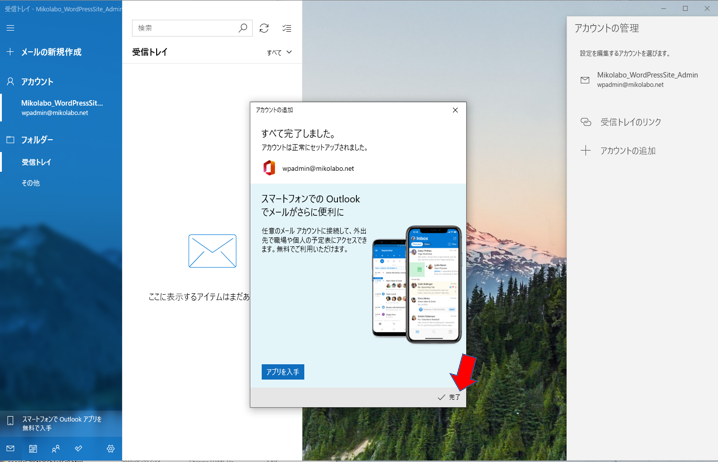This screenshot has width=720, height=463.
Task: Close the アカウントの追加 dialog
Action: coord(455,110)
